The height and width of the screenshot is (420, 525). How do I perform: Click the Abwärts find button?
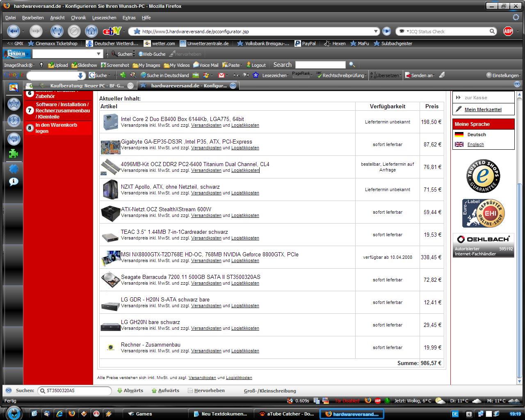(130, 390)
